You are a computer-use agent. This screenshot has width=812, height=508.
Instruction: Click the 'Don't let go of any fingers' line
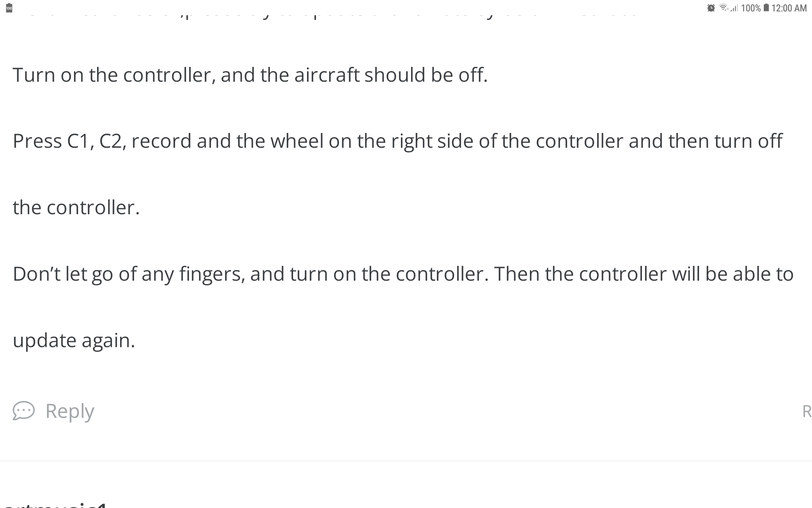click(x=403, y=274)
